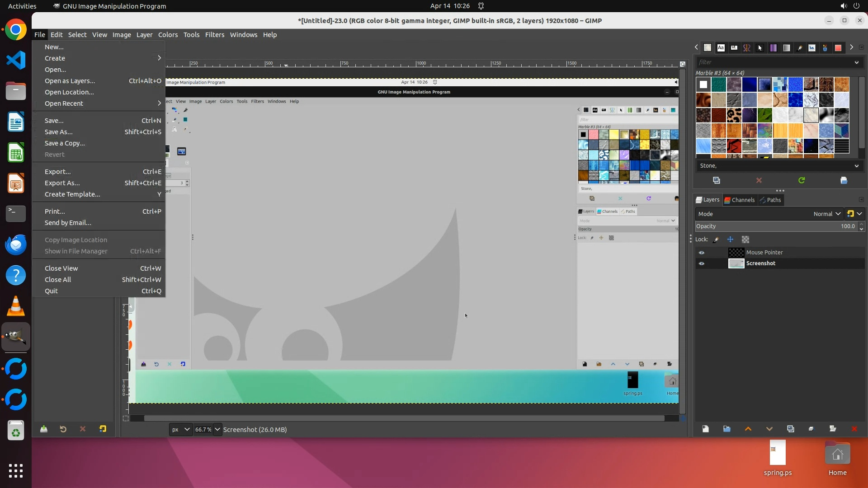
Task: Refresh patterns using the green arrow icon
Action: click(801, 180)
